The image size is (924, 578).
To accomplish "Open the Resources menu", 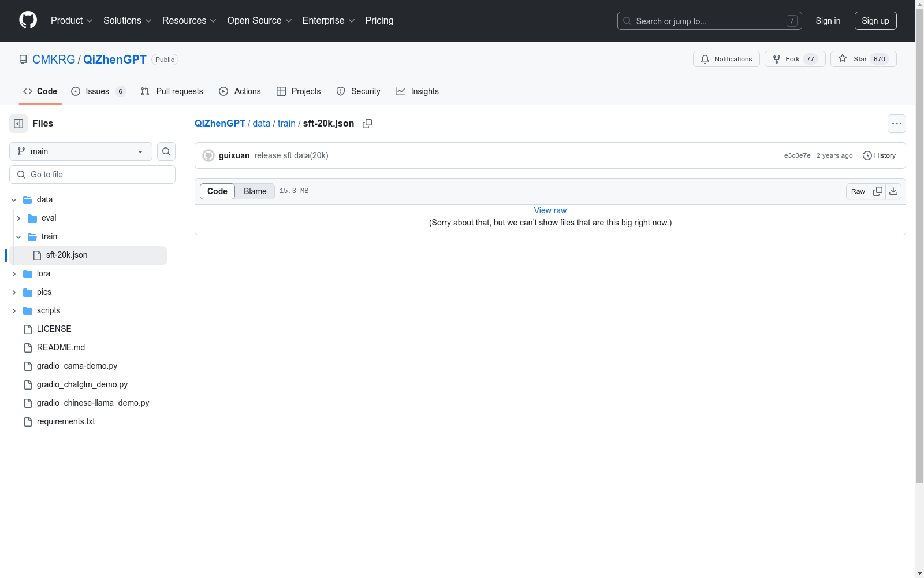I will (189, 20).
